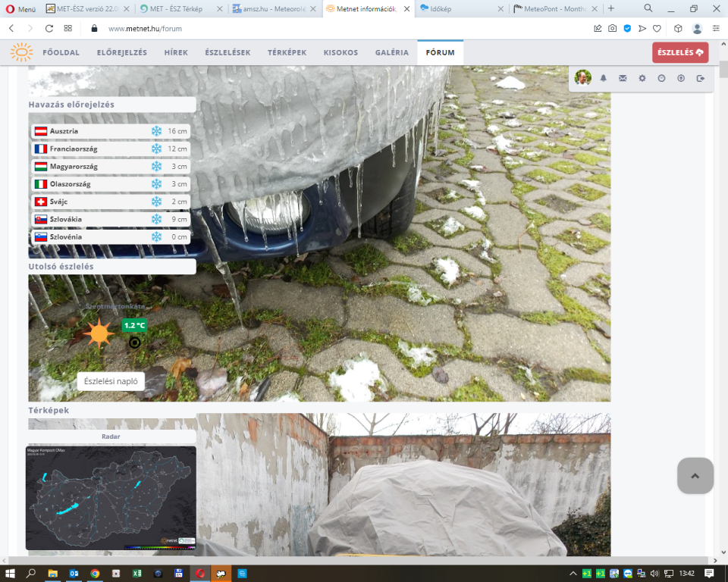Open the ELŐREJELZÉS navigation menu
This screenshot has height=582, width=728.
tap(121, 53)
